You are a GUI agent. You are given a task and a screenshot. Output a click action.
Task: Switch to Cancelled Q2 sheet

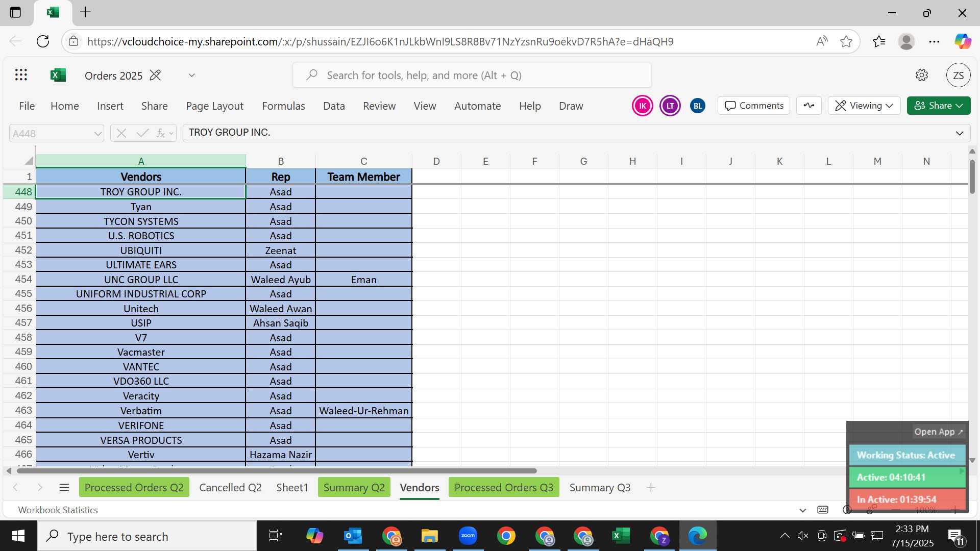tap(230, 487)
